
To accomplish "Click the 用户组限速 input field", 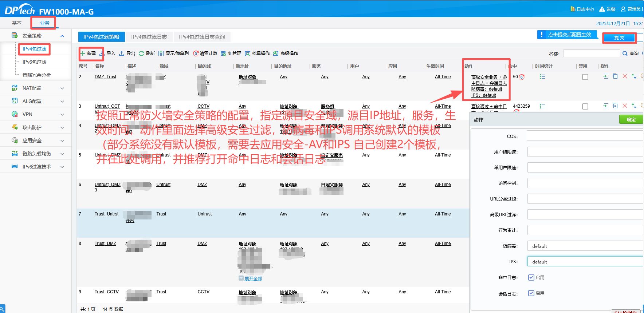I will [x=585, y=152].
